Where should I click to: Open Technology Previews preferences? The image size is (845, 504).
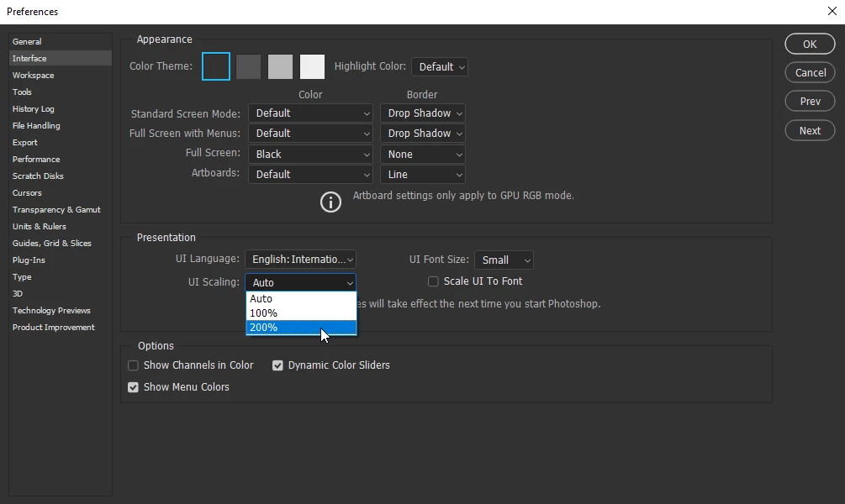click(61, 310)
